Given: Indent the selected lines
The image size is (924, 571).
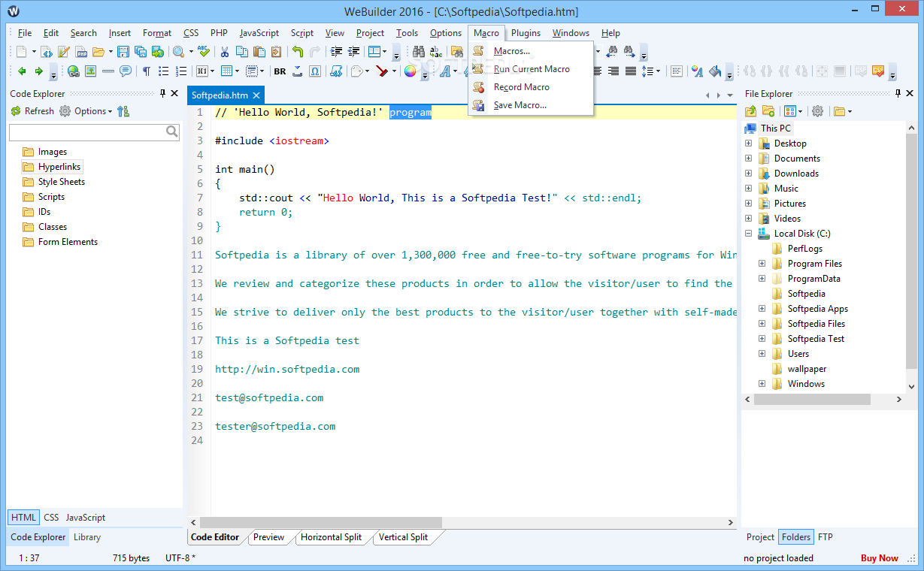Looking at the screenshot, I should pos(336,52).
